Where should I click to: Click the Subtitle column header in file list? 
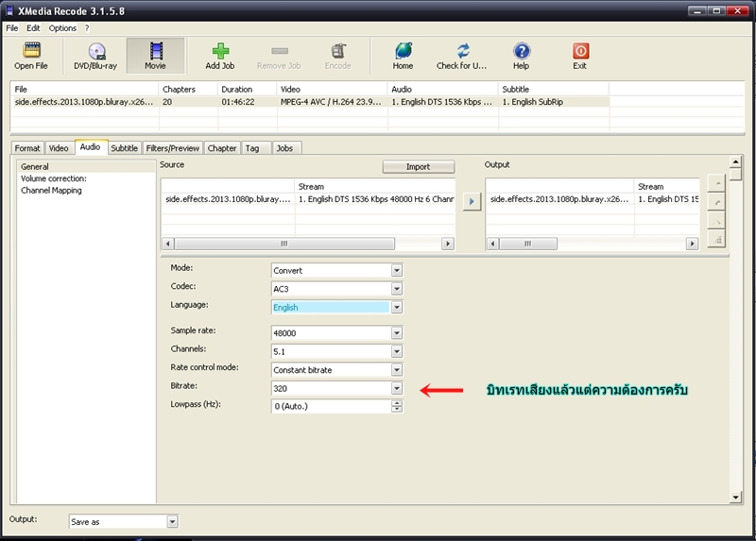click(x=554, y=90)
